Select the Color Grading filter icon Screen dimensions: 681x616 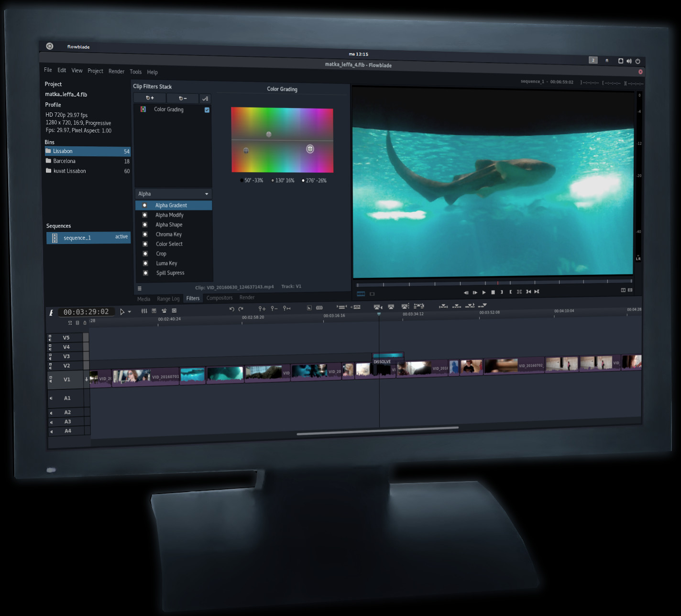[143, 109]
